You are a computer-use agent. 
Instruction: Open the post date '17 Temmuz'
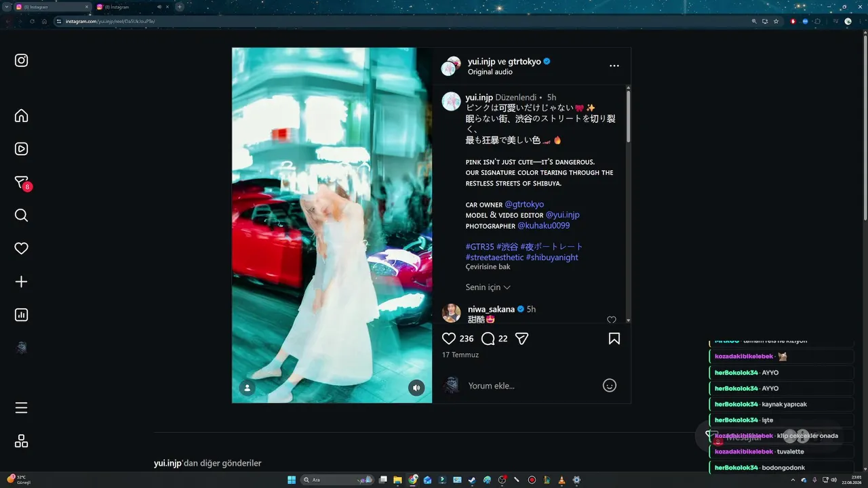tap(460, 355)
